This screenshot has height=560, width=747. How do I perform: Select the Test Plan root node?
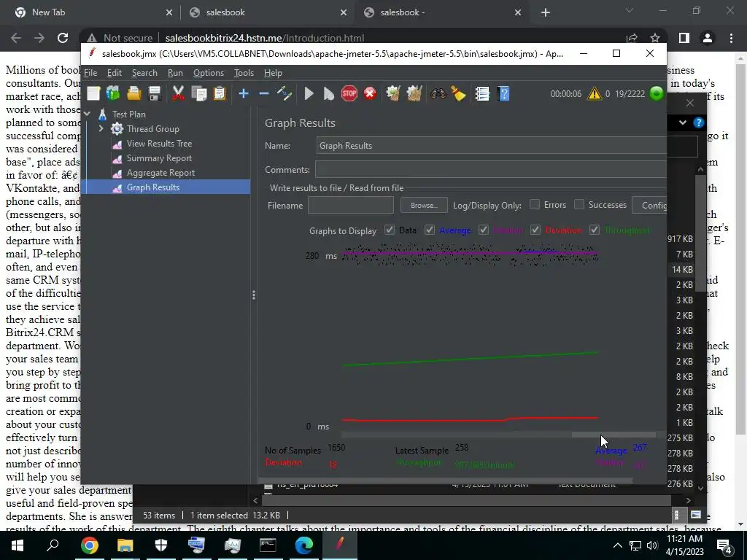pyautogui.click(x=128, y=114)
